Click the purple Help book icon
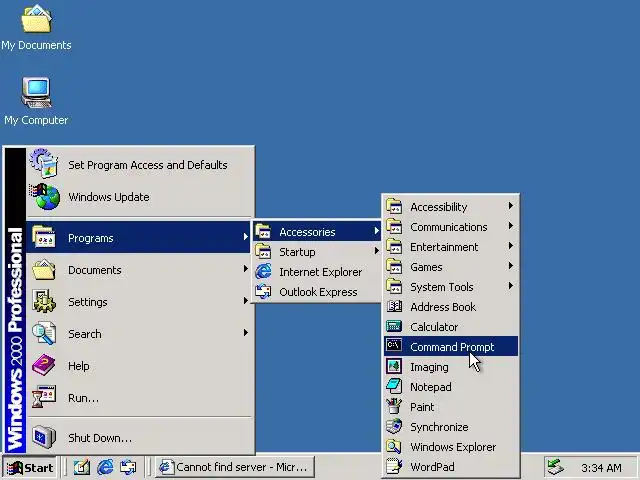 coord(44,365)
